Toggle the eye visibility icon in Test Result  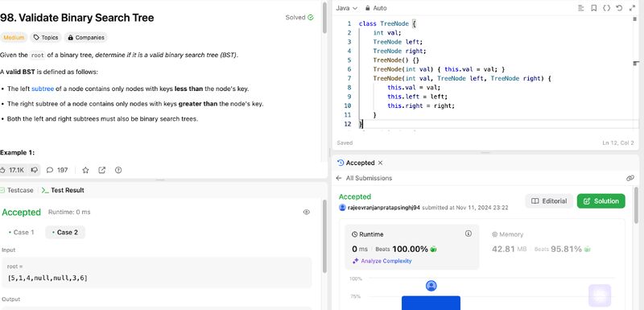point(307,213)
